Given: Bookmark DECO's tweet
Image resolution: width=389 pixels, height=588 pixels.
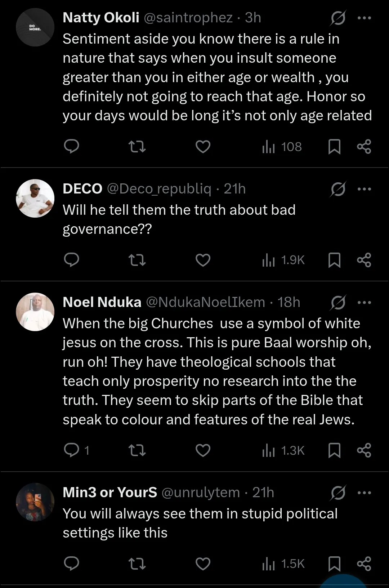Looking at the screenshot, I should 334,260.
